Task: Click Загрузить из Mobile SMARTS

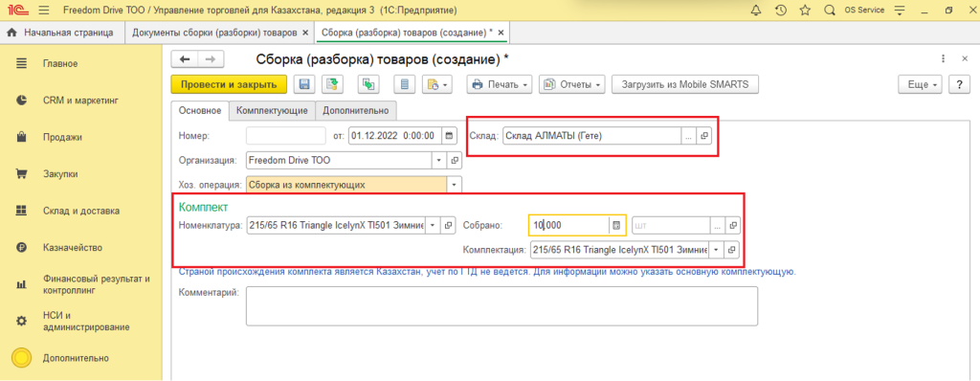Action: coord(685,84)
